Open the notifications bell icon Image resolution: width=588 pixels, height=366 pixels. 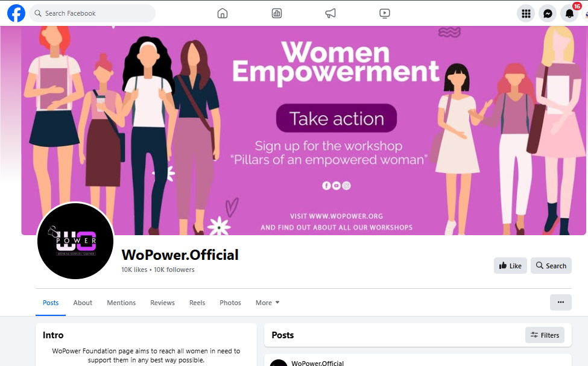[569, 13]
